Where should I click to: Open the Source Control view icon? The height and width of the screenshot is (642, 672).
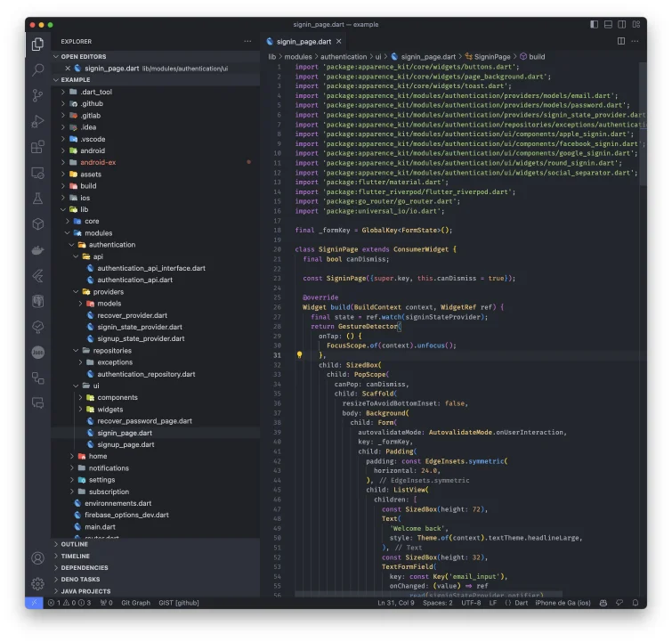click(37, 95)
